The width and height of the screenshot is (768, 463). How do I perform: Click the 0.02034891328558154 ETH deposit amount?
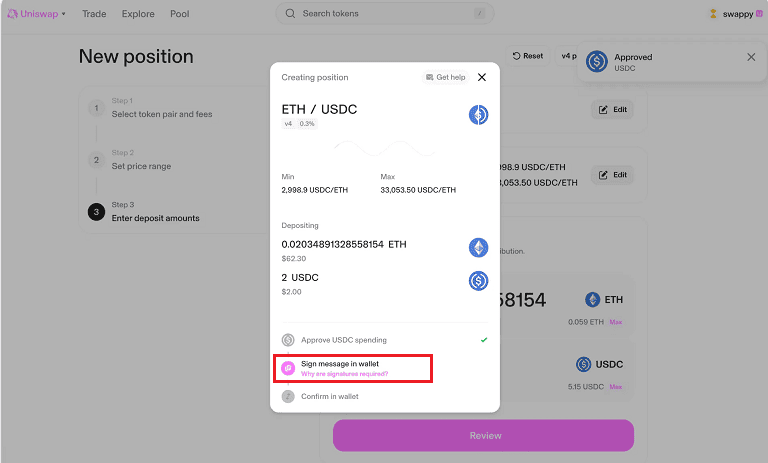pyautogui.click(x=344, y=244)
